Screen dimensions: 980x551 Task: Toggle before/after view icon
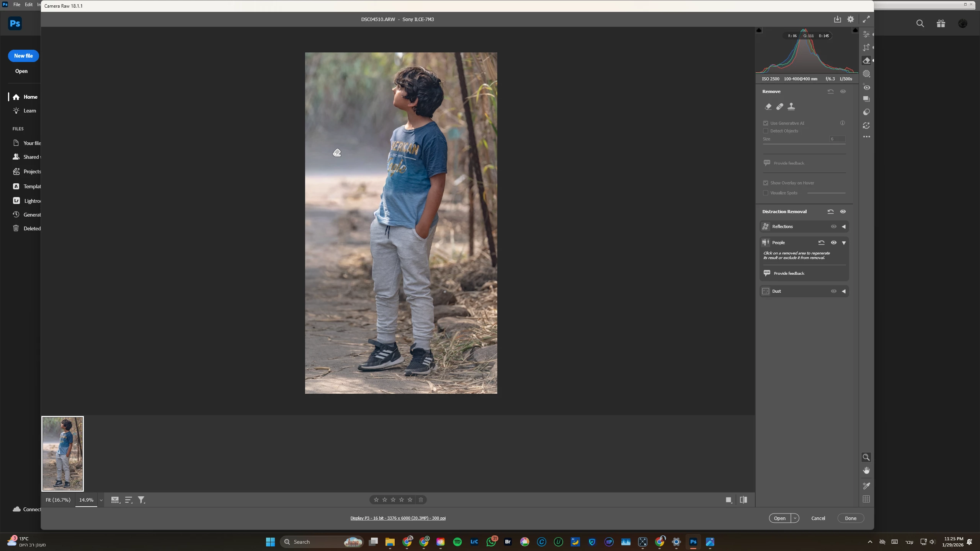[x=743, y=500]
